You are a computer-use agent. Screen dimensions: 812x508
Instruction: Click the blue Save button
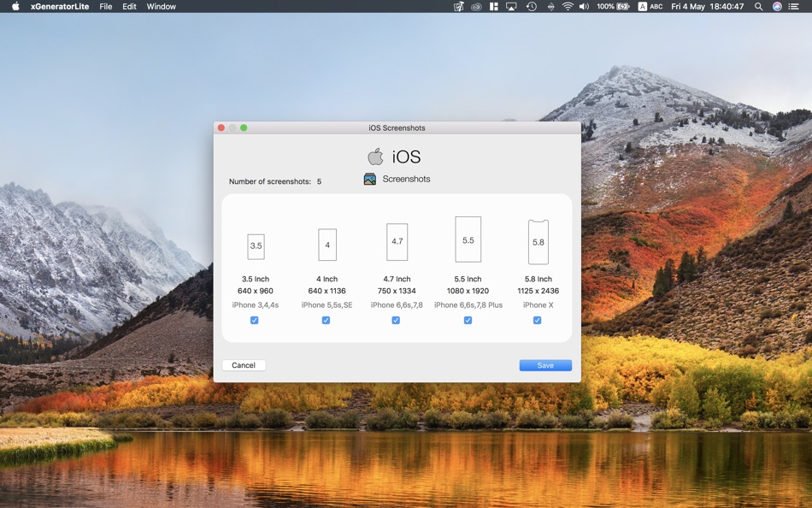pos(545,365)
